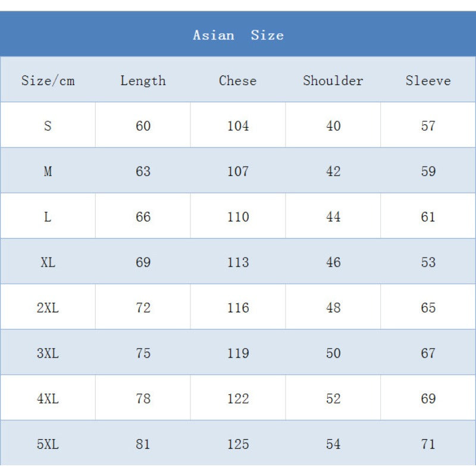Select the length value 72 cell
This screenshot has height=476, width=476.
click(143, 308)
